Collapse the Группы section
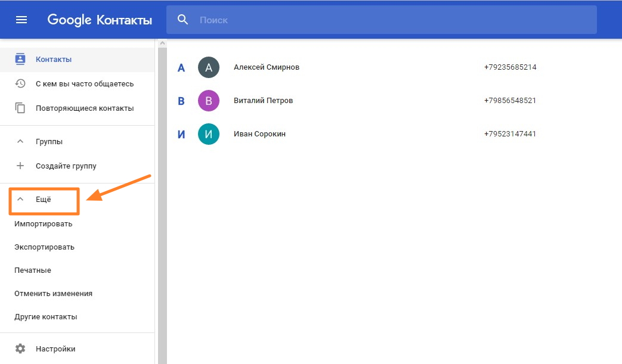The height and width of the screenshot is (364, 622). point(20,141)
